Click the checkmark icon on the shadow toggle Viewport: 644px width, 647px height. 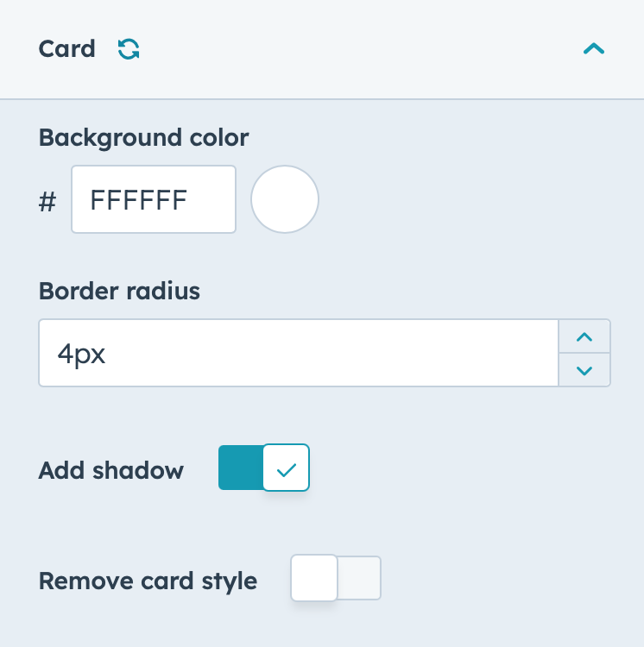(286, 469)
